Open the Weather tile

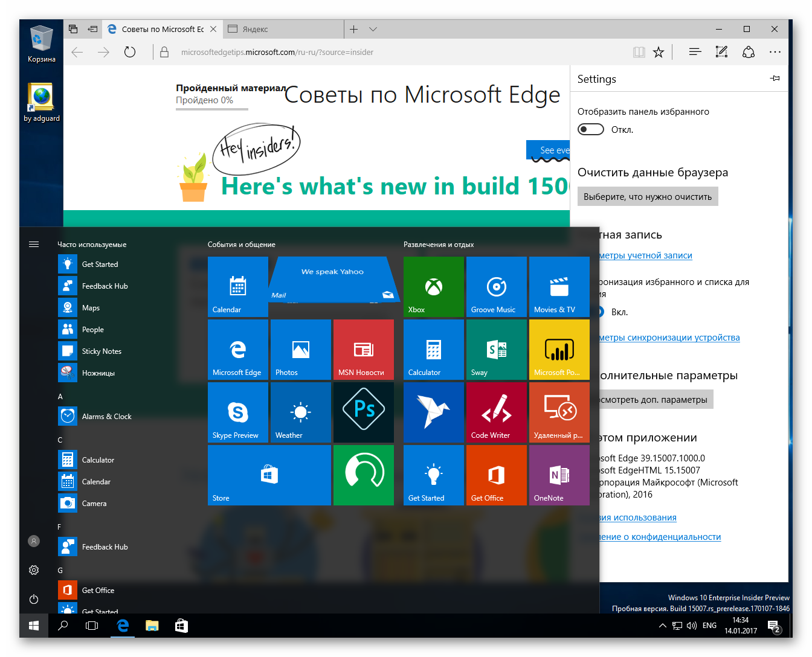[x=301, y=412]
